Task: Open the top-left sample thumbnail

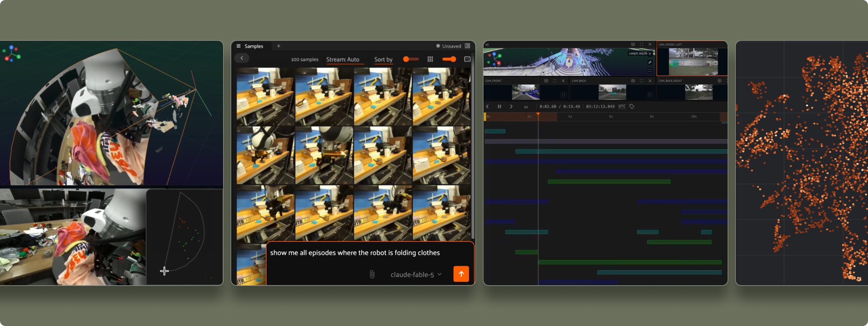Action: click(265, 96)
